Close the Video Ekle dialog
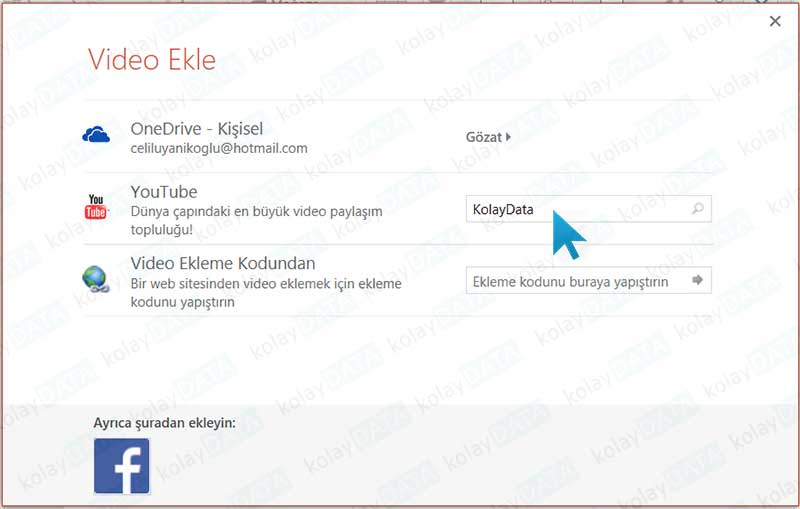800x509 pixels. tap(775, 21)
